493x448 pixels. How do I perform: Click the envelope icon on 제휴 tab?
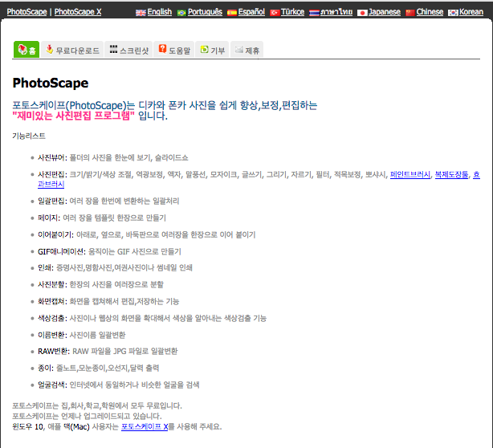pos(239,49)
